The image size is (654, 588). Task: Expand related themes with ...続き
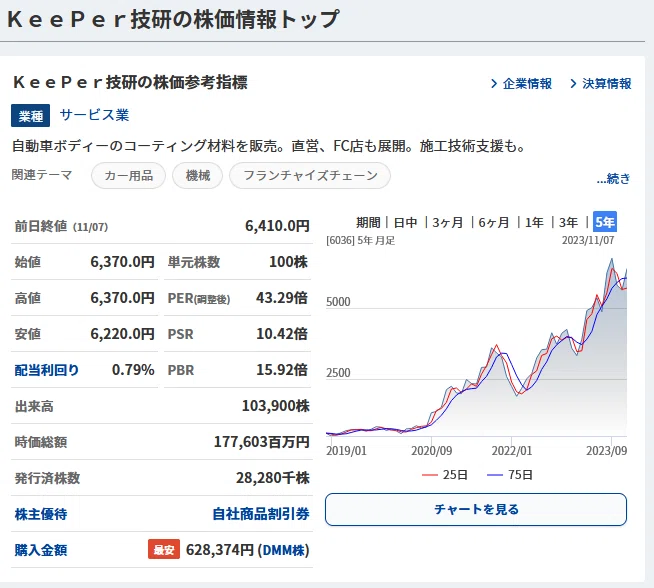(613, 178)
